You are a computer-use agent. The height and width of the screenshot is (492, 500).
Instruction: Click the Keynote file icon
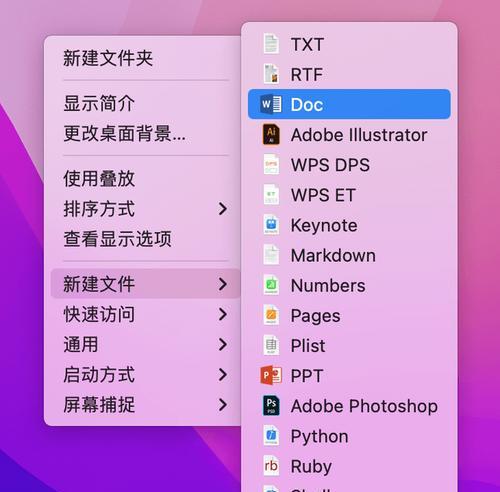point(271,225)
